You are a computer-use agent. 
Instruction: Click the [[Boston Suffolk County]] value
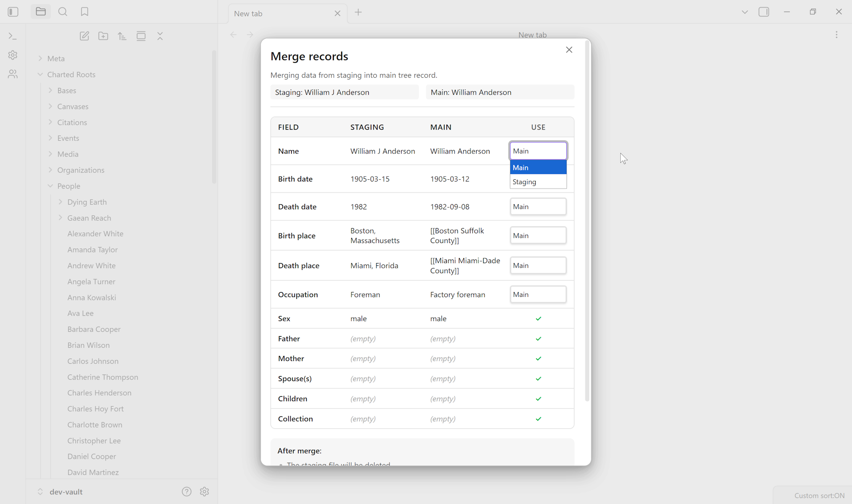pos(457,236)
